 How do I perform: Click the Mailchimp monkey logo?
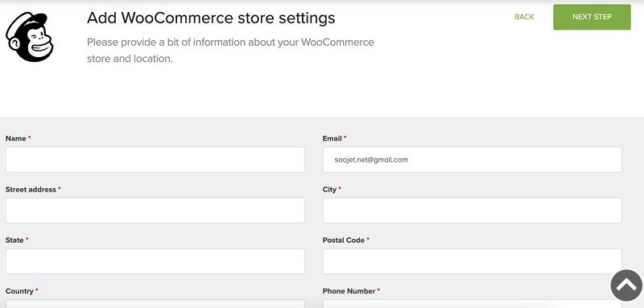(x=29, y=37)
